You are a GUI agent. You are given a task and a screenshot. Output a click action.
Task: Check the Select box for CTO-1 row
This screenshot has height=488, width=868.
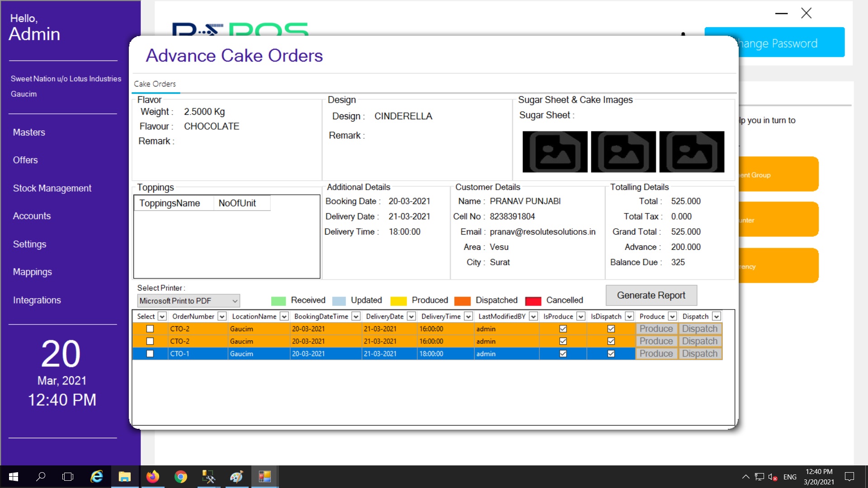(150, 354)
